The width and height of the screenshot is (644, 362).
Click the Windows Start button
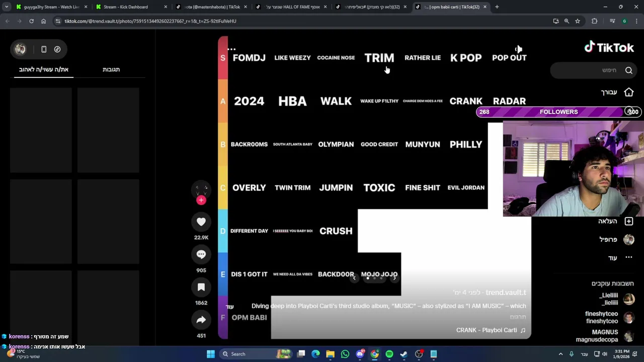pyautogui.click(x=211, y=354)
